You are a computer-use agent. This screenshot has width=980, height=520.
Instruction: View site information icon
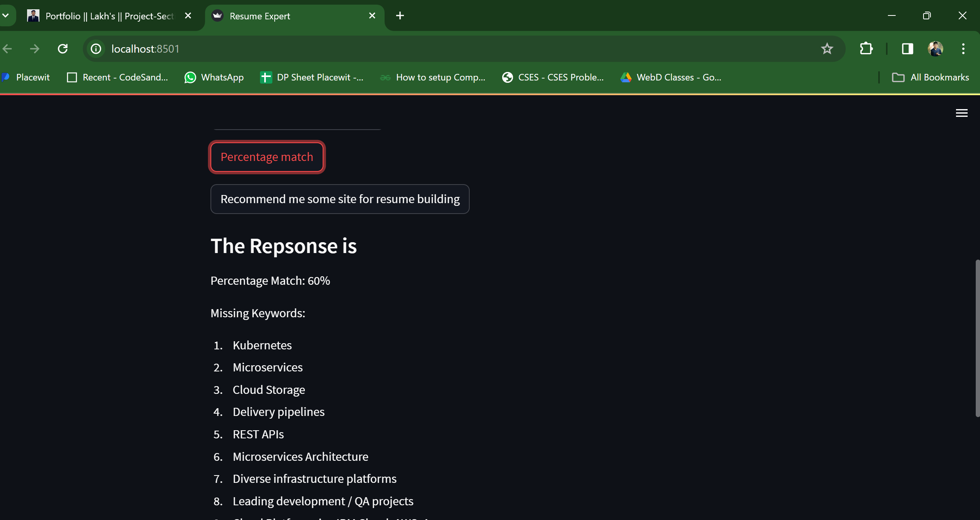96,49
